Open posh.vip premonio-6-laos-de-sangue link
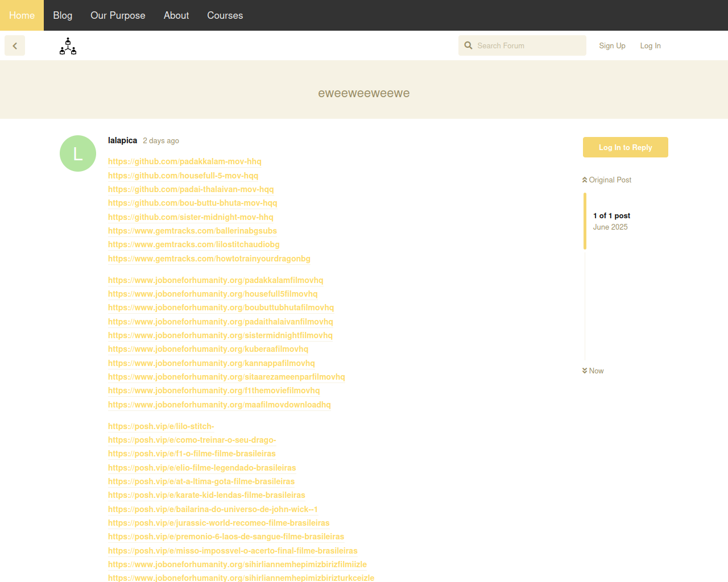Image resolution: width=728 pixels, height=582 pixels. tap(226, 537)
